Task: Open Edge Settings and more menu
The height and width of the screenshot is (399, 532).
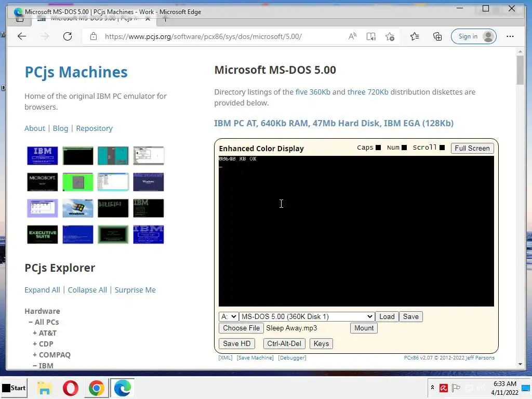Action: 510,36
